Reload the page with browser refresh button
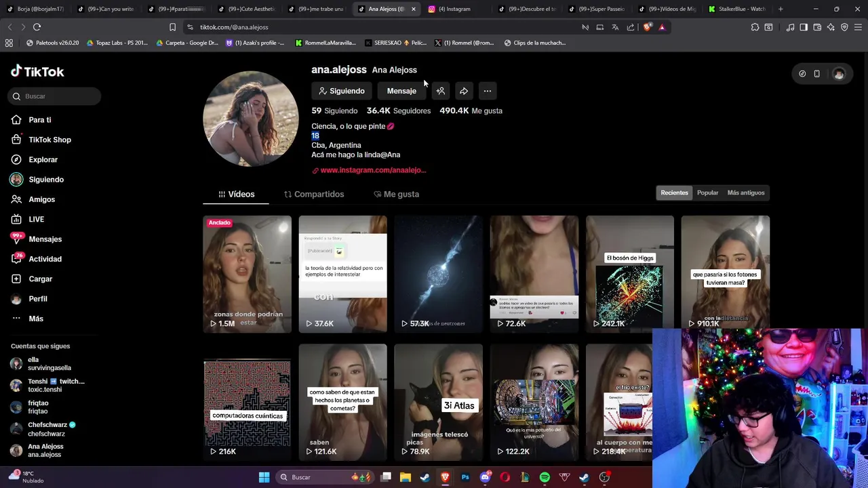This screenshot has height=488, width=868. pyautogui.click(x=37, y=27)
